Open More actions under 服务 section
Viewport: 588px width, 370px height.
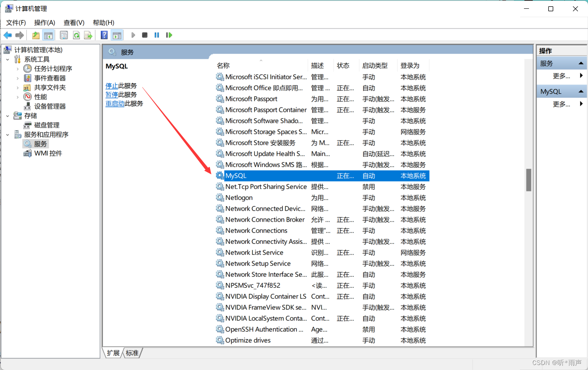coord(561,76)
